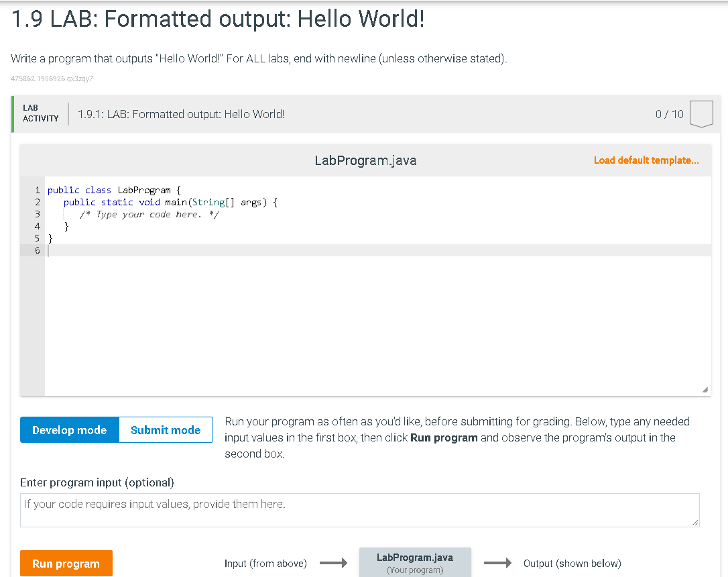Click line number 3 in the editor gutter
728x577 pixels.
[x=38, y=214]
